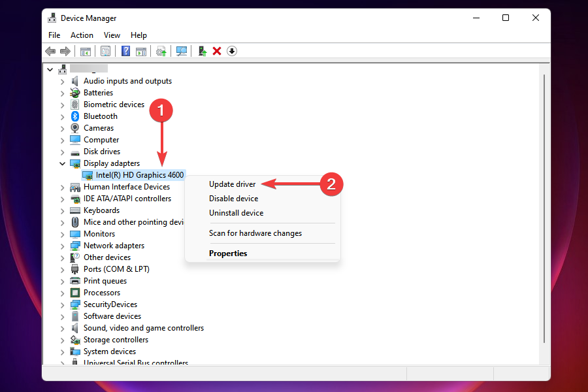Viewport: 588px width, 392px height.
Task: Expand Sound, video and game controllers chevron
Action: [x=62, y=328]
